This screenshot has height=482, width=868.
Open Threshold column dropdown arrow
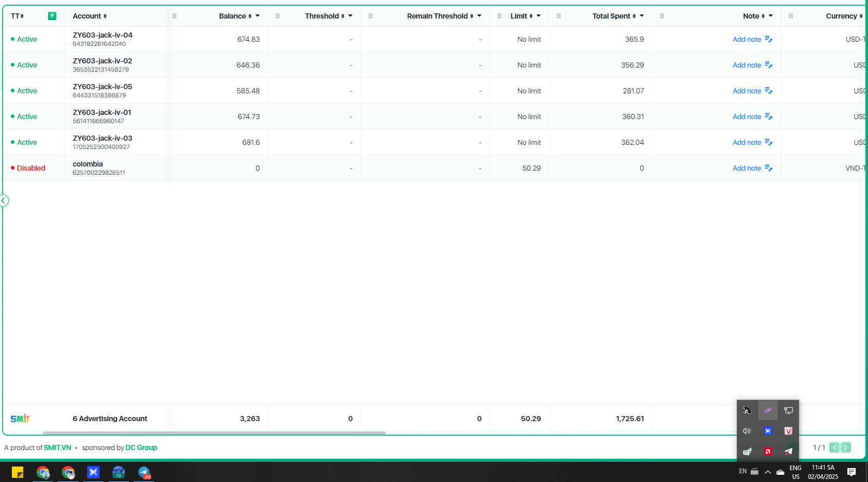click(x=350, y=16)
